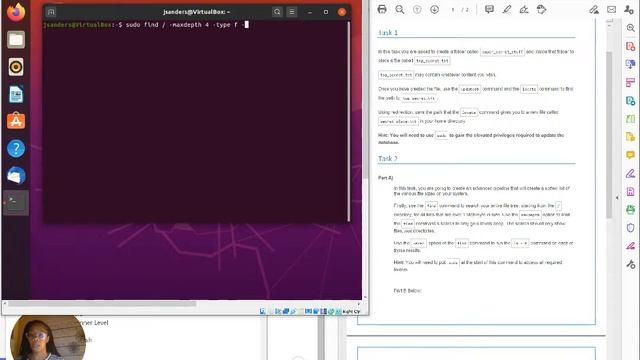The image size is (640, 360).
Task: Click share with others person icon
Action: coord(629,9)
